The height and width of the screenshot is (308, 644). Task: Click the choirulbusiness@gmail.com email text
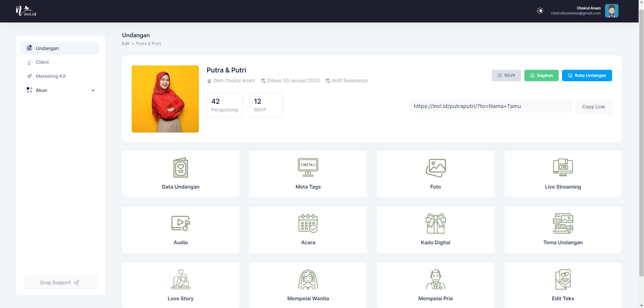(576, 13)
